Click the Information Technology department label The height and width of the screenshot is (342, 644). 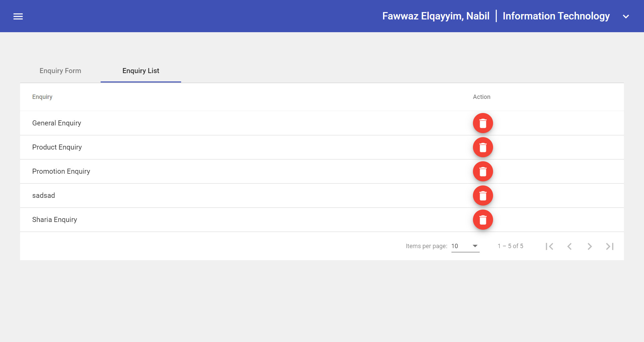point(556,16)
